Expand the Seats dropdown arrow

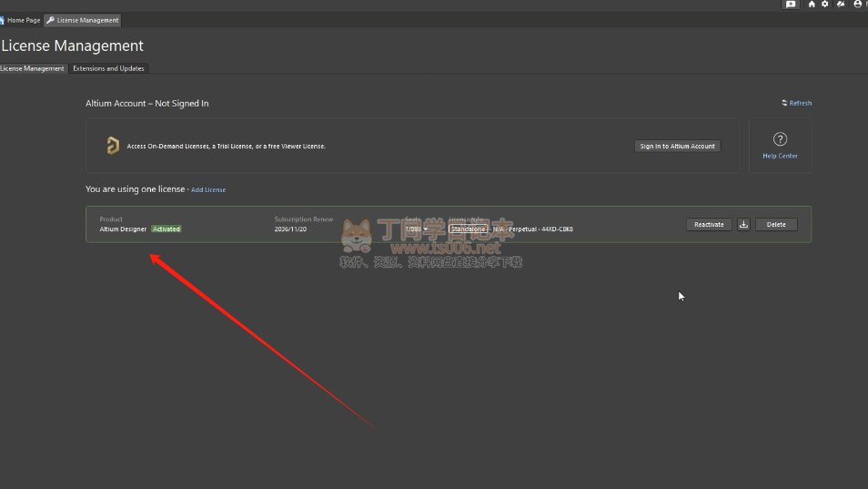pyautogui.click(x=425, y=229)
